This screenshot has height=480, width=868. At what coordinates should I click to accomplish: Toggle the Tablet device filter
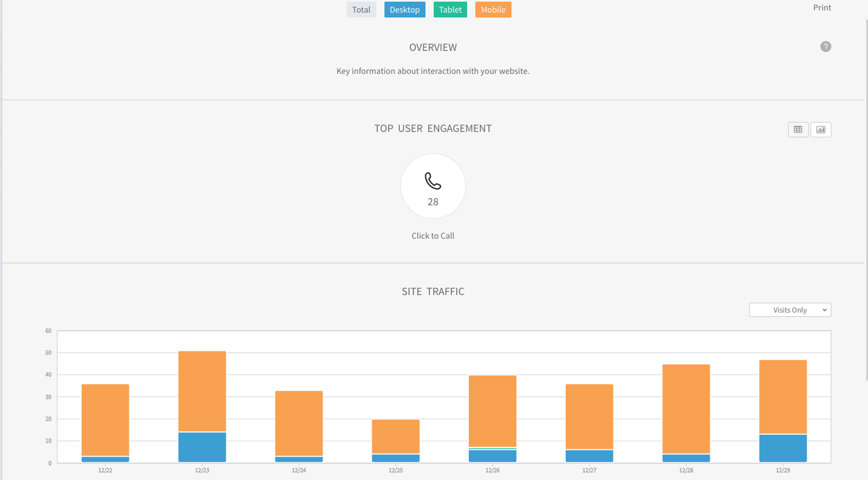pos(450,10)
